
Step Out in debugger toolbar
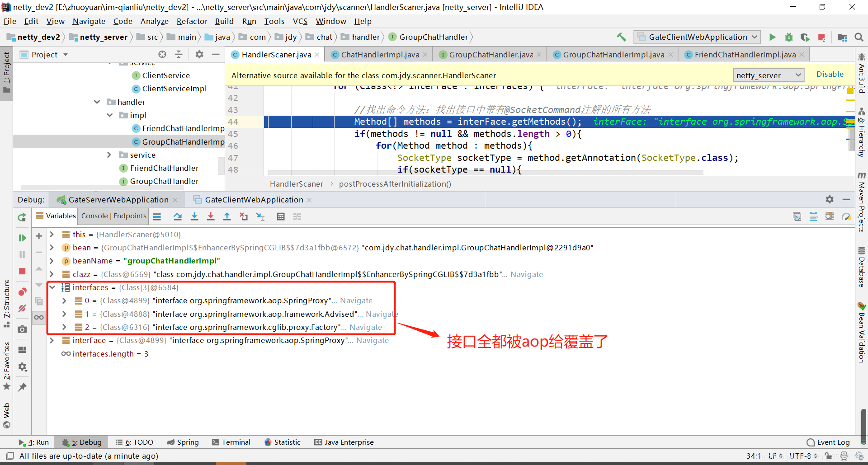click(x=227, y=216)
